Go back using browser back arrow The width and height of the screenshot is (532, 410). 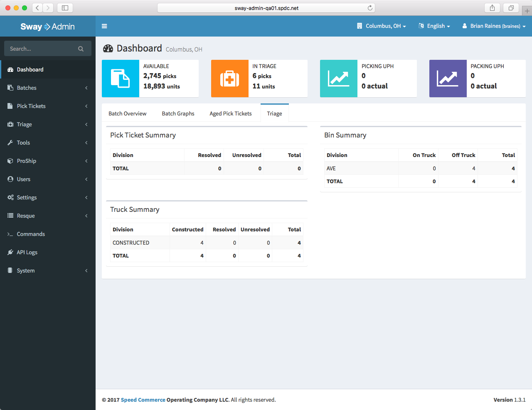coord(37,8)
